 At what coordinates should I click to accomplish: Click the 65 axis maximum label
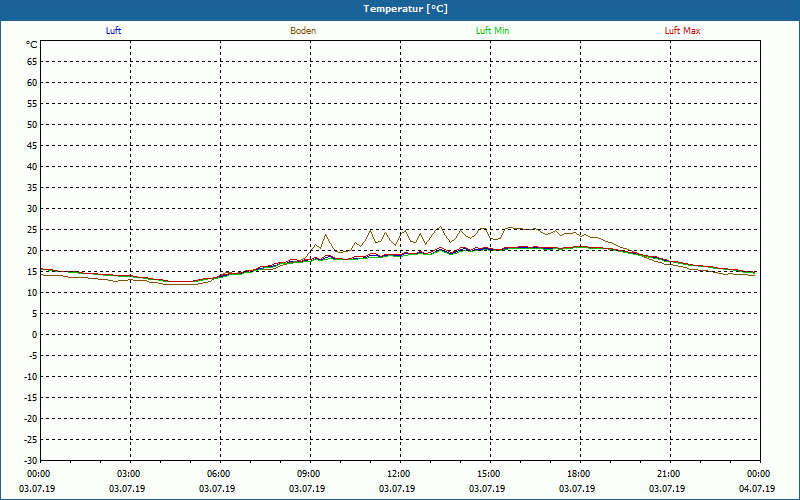click(33, 62)
